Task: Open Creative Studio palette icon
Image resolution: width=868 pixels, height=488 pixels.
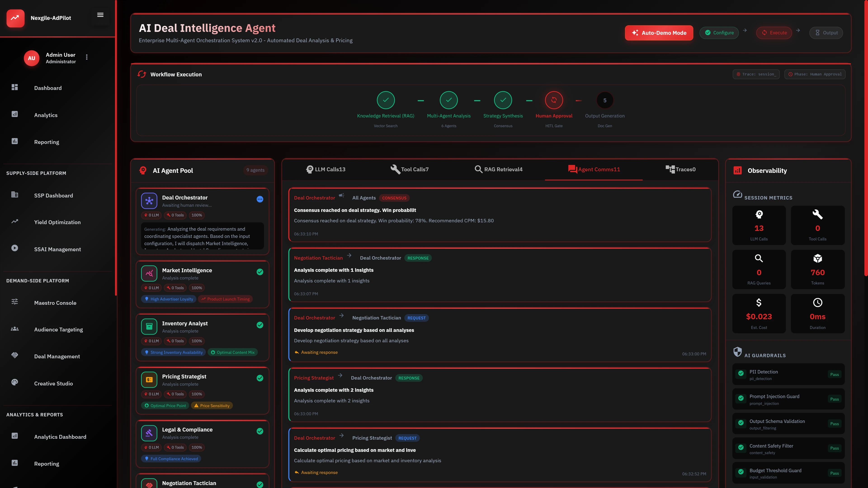Action: (x=14, y=382)
